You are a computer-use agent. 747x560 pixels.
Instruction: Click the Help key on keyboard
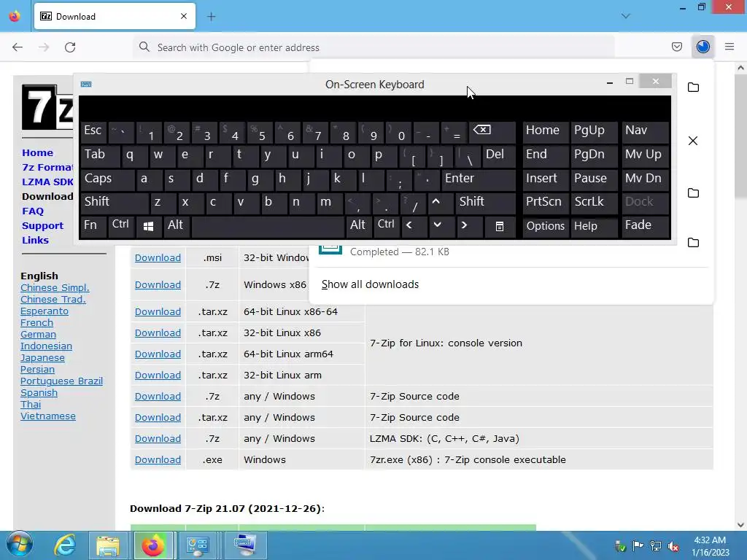594,226
